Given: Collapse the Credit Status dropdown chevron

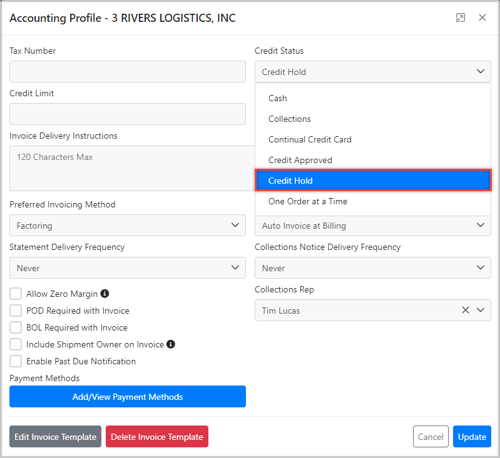Looking at the screenshot, I should (x=480, y=71).
